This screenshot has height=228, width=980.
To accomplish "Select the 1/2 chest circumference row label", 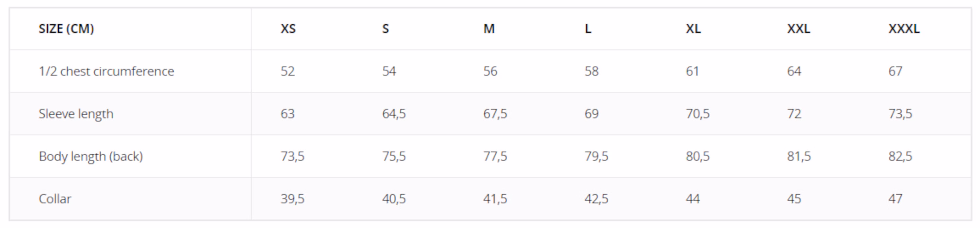I will click(106, 71).
